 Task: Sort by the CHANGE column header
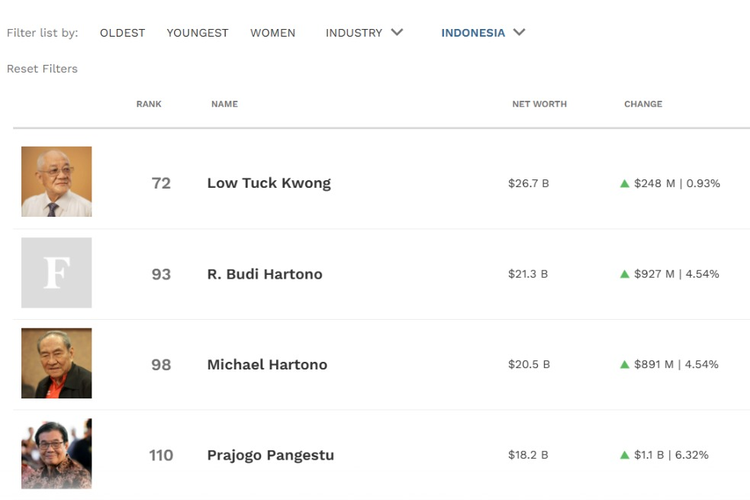point(643,104)
